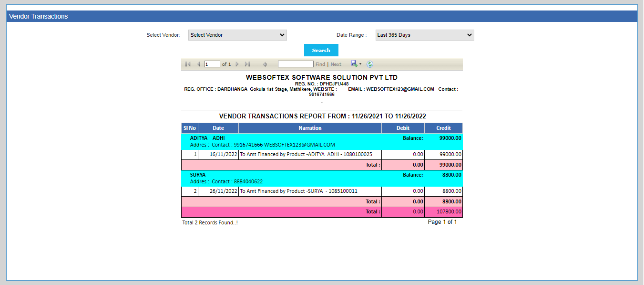Click the Vendor Transactions Report date heading
This screenshot has height=285, width=644.
tap(322, 116)
